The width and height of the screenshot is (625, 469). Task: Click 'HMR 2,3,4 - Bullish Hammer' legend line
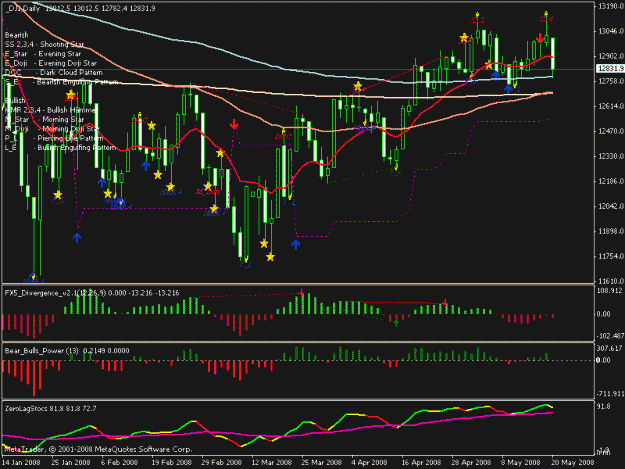[50, 110]
